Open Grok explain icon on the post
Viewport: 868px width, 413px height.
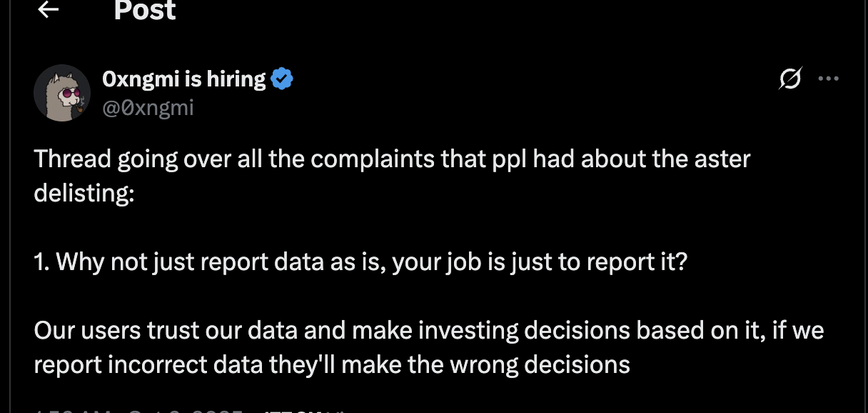point(789,79)
